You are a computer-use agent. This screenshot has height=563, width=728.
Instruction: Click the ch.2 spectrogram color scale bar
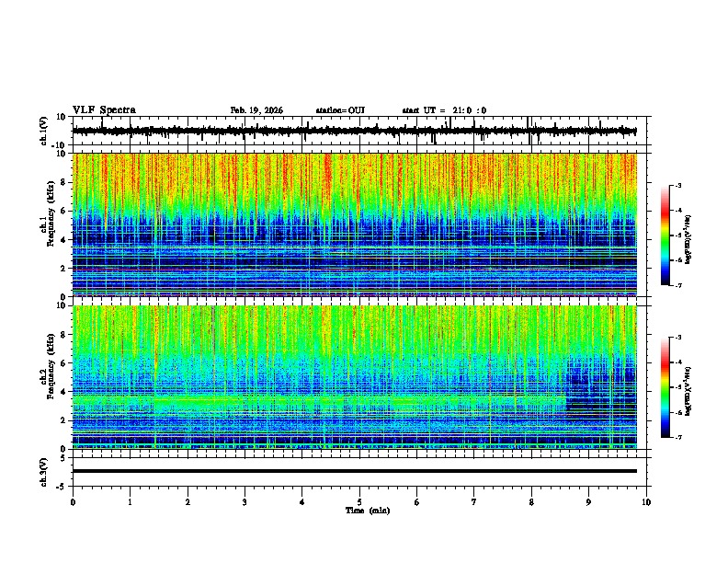pyautogui.click(x=665, y=387)
